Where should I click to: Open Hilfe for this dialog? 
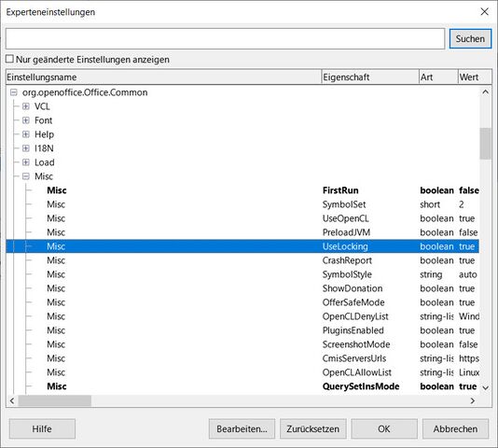(42, 429)
